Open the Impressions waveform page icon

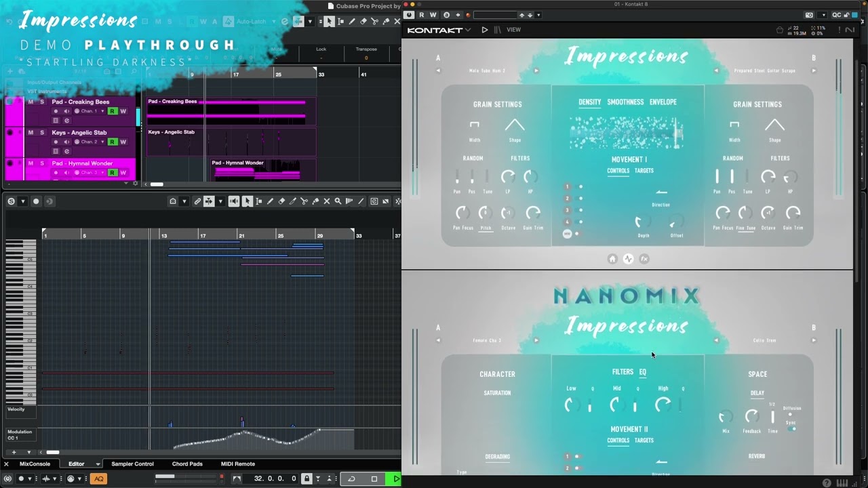[628, 259]
